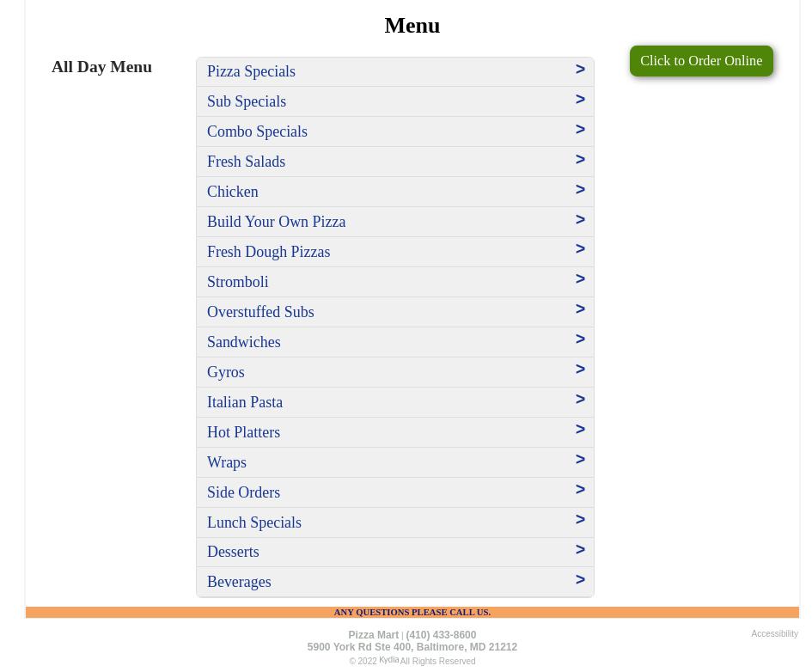Click the Click to Order Online button
812x672 pixels.
point(700,61)
